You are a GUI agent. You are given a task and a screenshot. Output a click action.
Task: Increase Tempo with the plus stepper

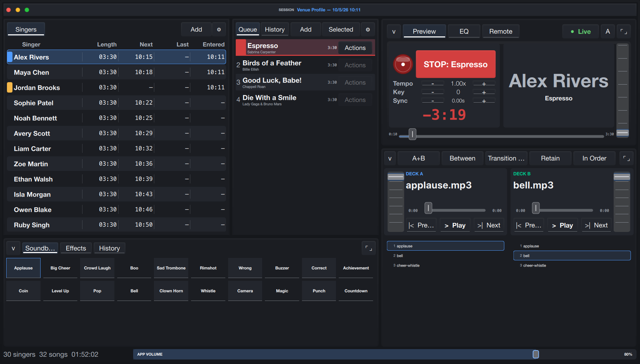(x=484, y=84)
